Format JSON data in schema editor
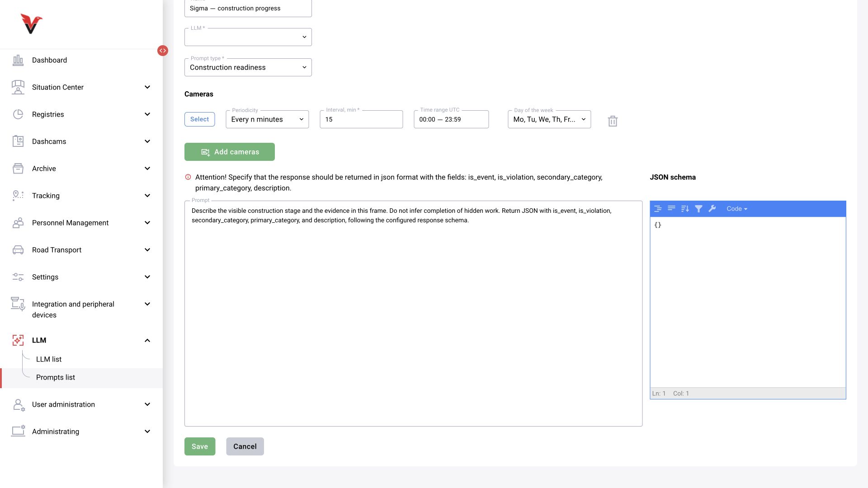 point(658,209)
